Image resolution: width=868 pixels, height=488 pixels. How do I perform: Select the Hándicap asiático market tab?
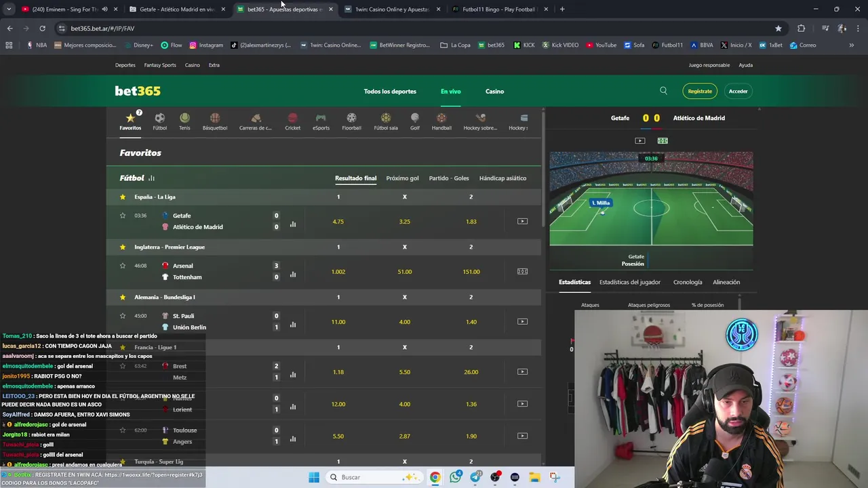point(502,178)
